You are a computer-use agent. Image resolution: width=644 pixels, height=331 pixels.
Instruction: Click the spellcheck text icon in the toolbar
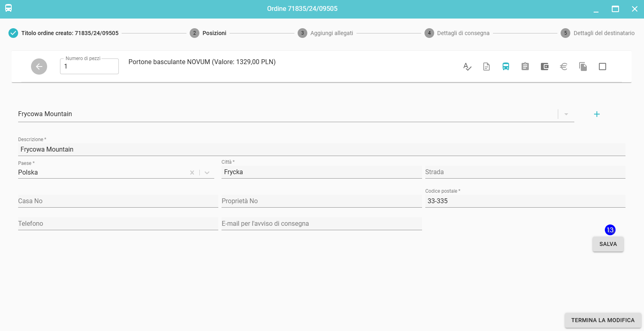click(467, 67)
